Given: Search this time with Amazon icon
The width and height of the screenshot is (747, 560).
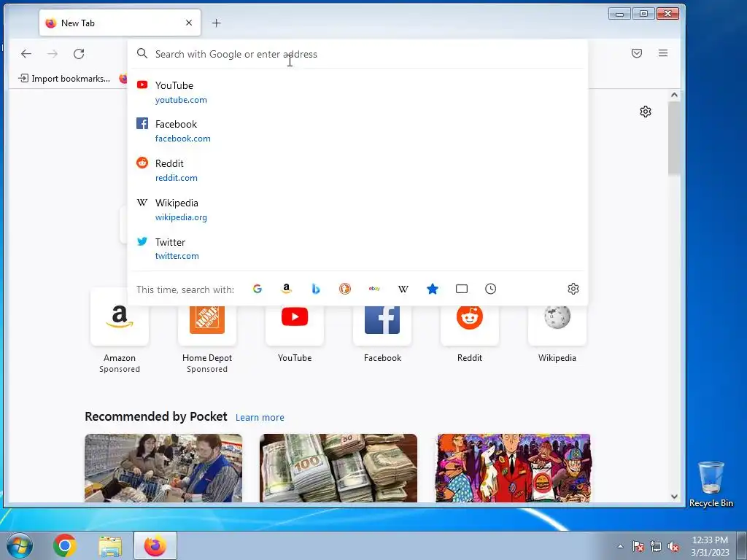Looking at the screenshot, I should (286, 289).
